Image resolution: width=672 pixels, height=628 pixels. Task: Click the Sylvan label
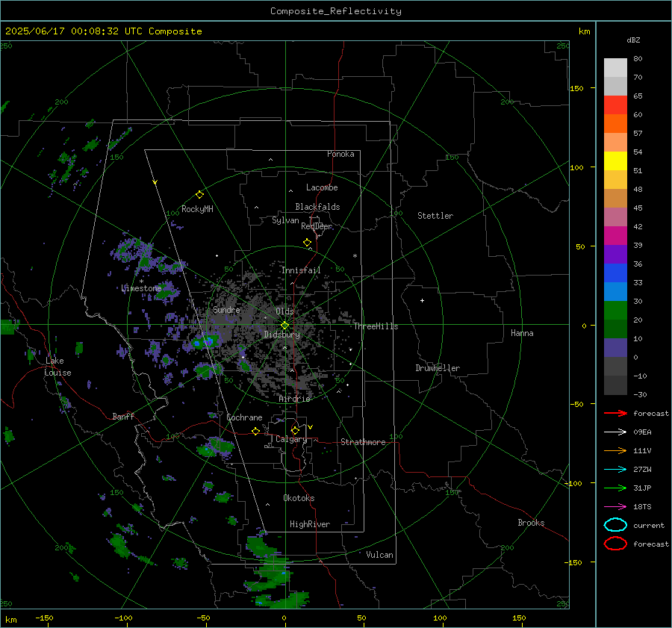click(285, 220)
